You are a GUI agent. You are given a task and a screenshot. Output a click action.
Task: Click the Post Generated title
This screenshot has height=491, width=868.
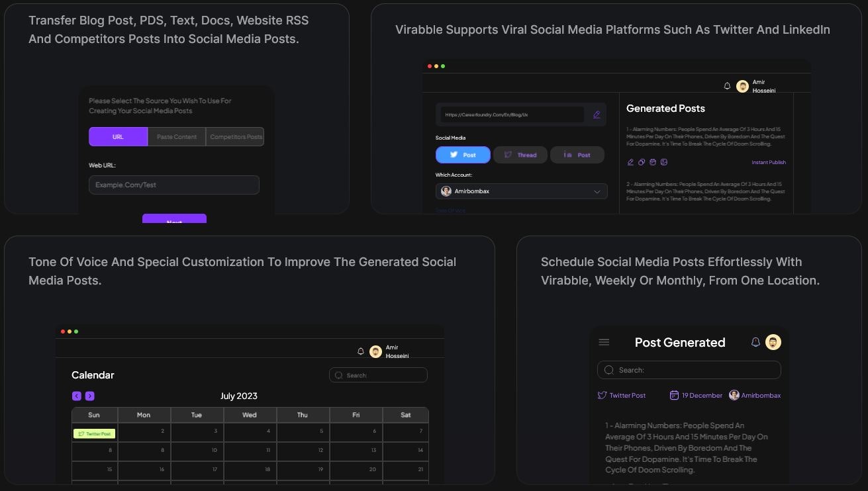pos(680,342)
